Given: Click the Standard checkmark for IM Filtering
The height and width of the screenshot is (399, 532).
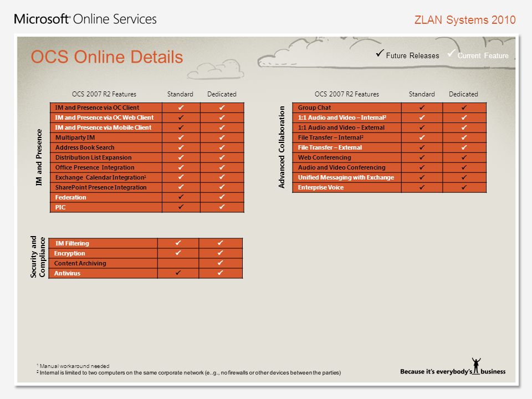Looking at the screenshot, I should [178, 243].
